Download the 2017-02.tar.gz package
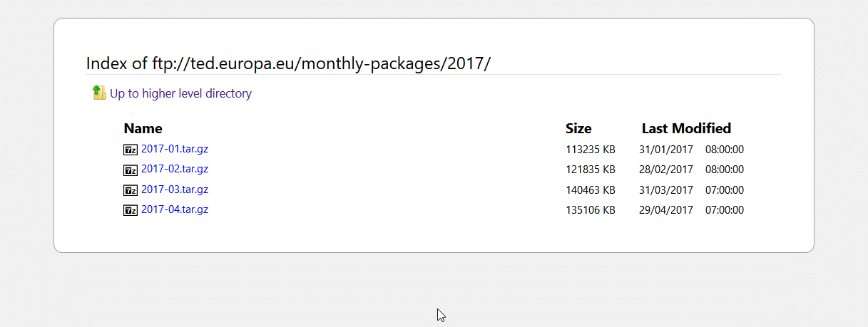Viewport: 868px width, 327px height. [175, 169]
